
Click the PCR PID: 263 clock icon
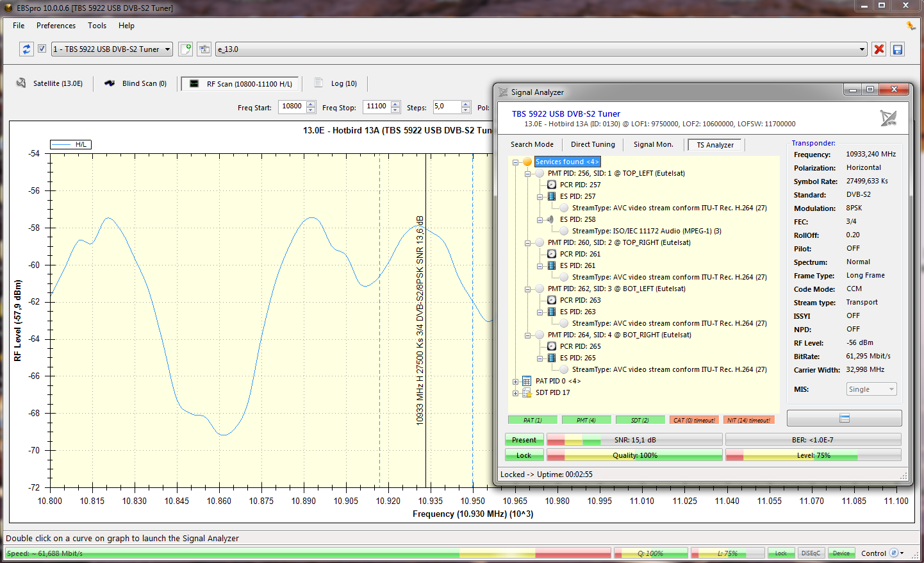552,300
